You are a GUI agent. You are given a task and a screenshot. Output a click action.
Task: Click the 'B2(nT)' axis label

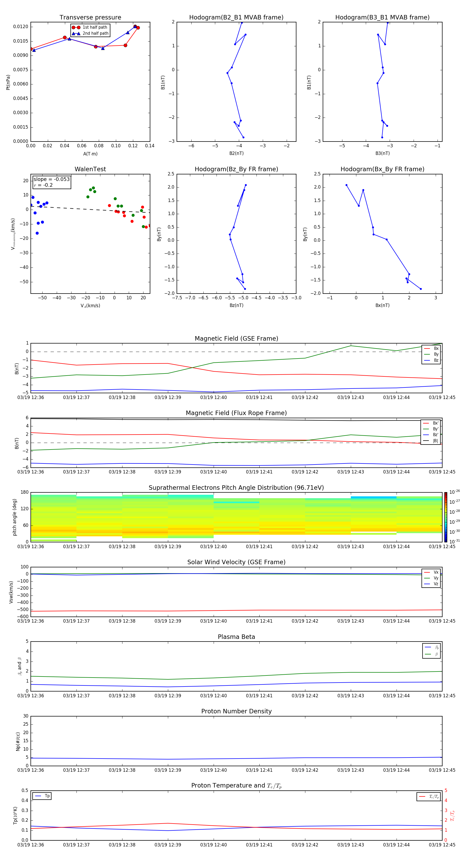[x=236, y=153]
